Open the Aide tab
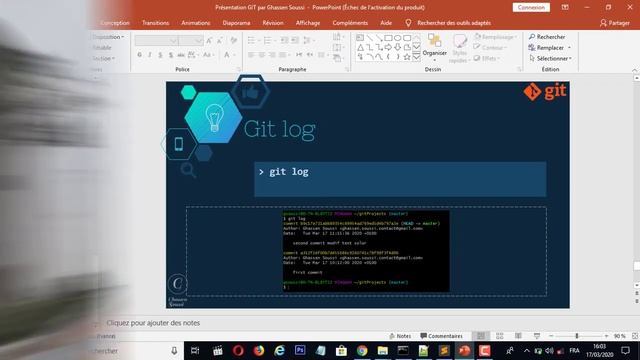 click(x=386, y=23)
